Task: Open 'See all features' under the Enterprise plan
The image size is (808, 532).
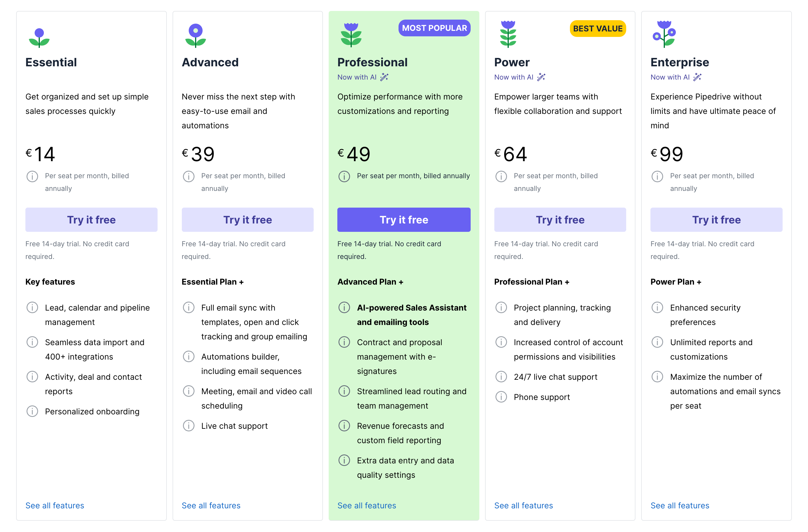Action: coord(680,505)
